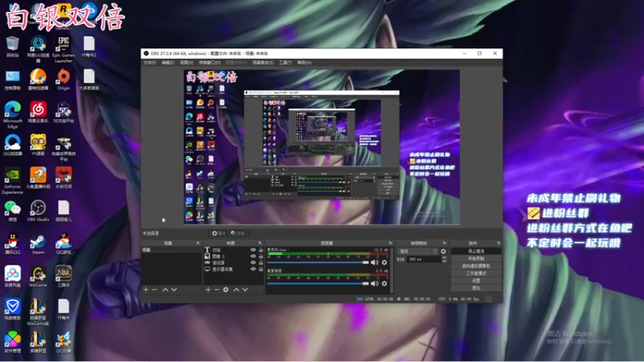Open settings gear for 麦克风/Aux audio channel

385,262
